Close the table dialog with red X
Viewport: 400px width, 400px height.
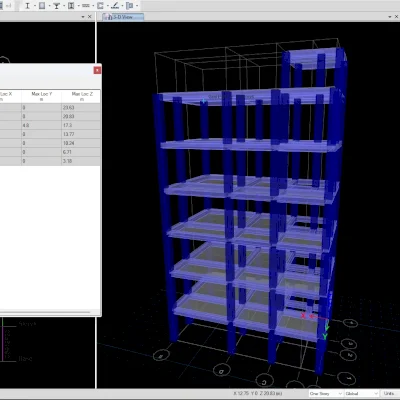coord(97,70)
